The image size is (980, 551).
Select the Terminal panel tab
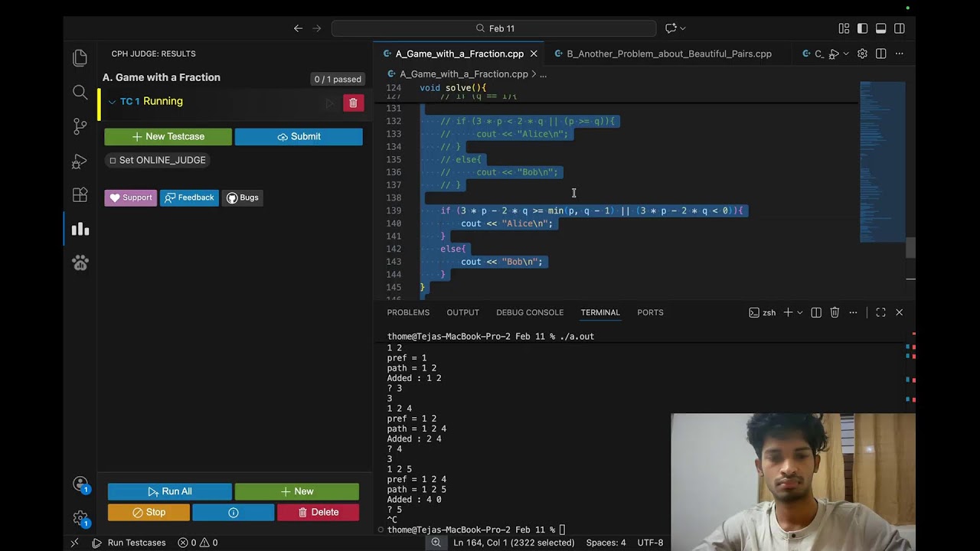pyautogui.click(x=600, y=312)
